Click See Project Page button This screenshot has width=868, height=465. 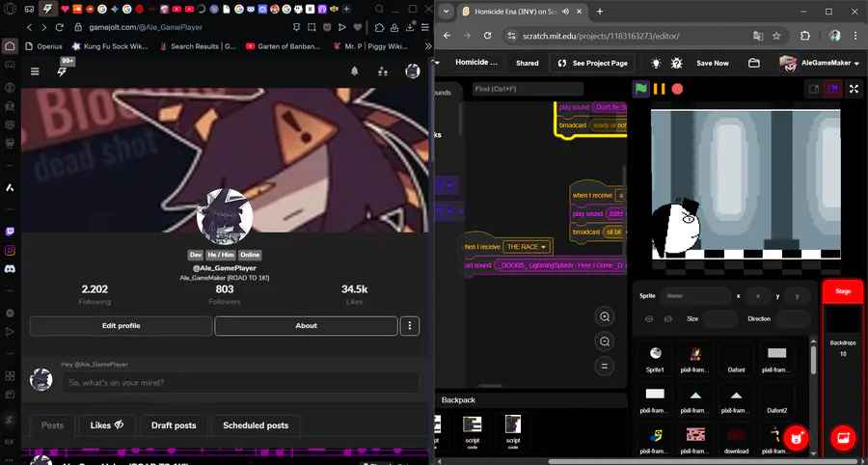(592, 63)
